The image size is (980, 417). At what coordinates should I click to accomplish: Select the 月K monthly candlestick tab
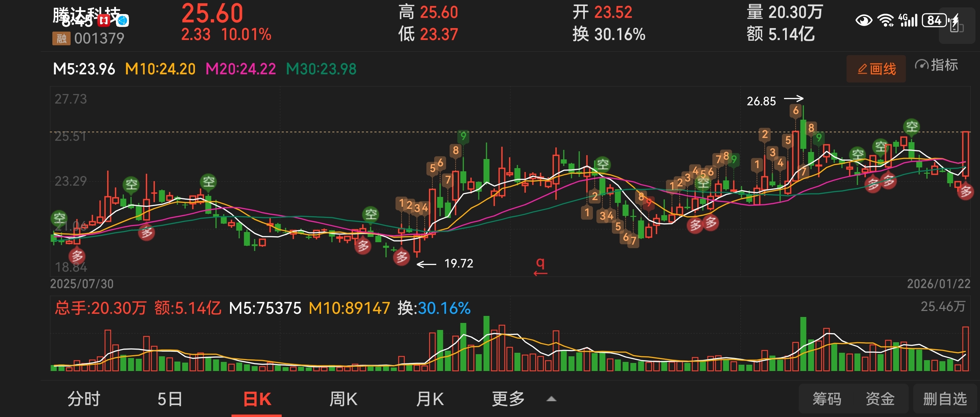[430, 399]
